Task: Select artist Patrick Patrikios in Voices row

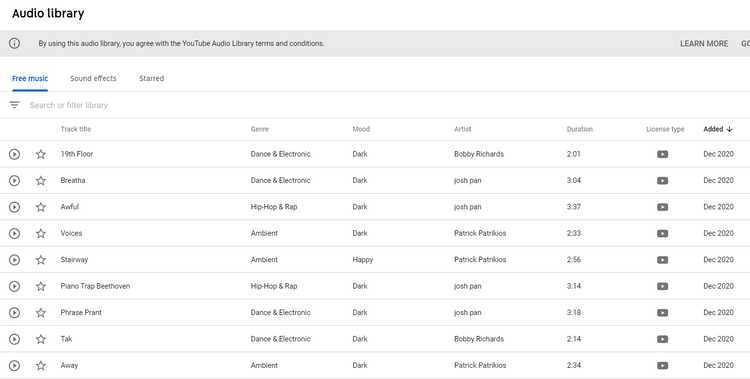Action: pos(480,233)
